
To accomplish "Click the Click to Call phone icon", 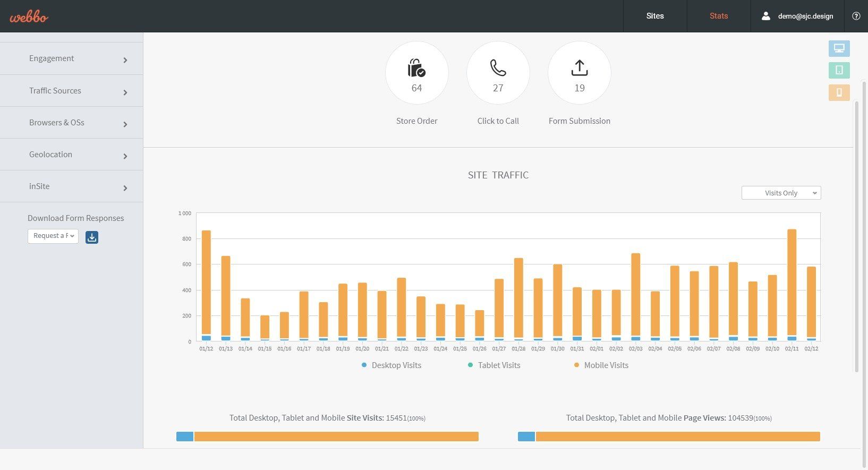I will pyautogui.click(x=498, y=68).
